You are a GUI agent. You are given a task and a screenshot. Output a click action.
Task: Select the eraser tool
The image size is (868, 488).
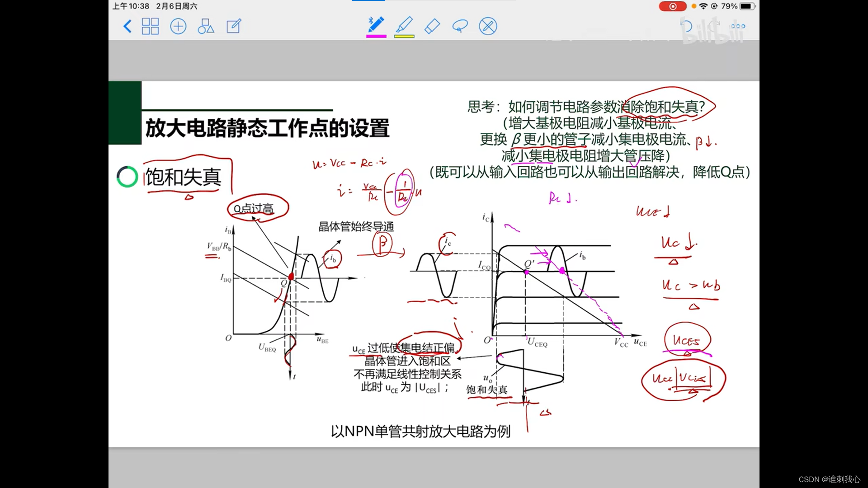pyautogui.click(x=432, y=26)
